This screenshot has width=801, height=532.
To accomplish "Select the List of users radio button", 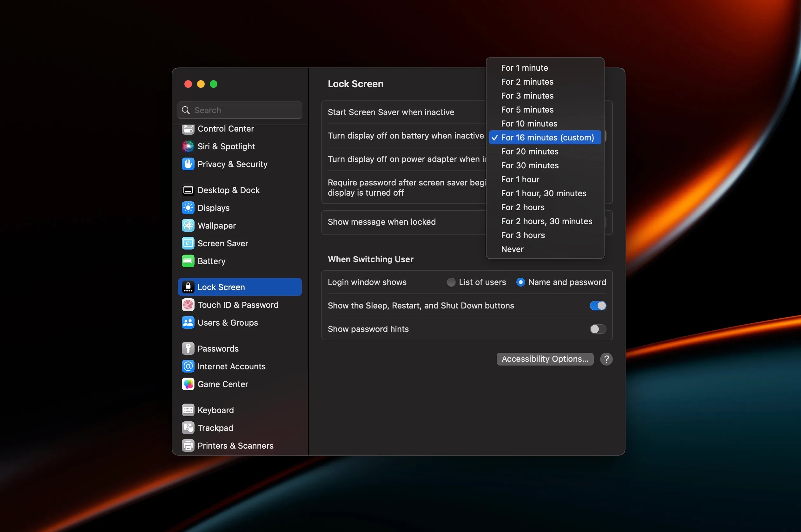I will [451, 282].
